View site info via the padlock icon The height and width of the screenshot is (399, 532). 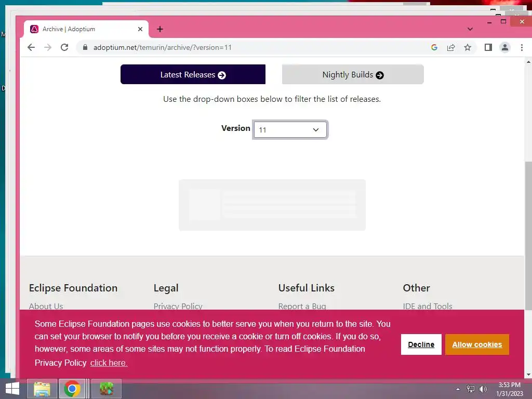pyautogui.click(x=85, y=47)
